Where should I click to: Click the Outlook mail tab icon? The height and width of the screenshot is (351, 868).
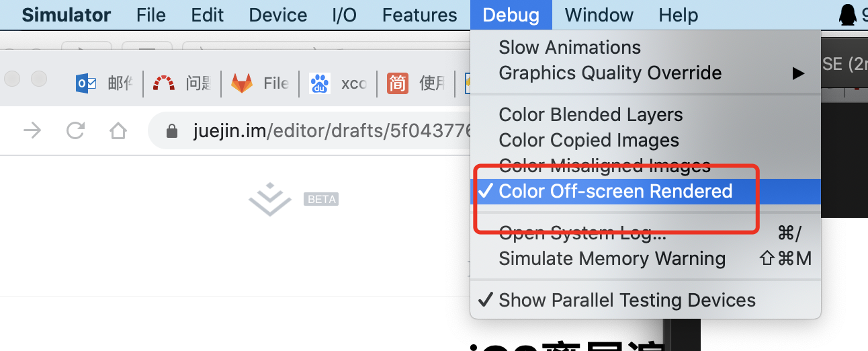(86, 83)
